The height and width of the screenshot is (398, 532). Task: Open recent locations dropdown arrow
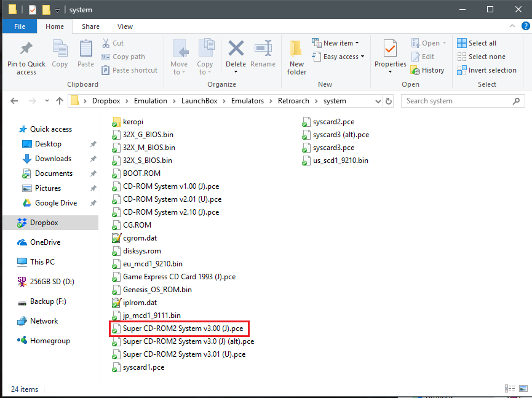click(x=47, y=101)
